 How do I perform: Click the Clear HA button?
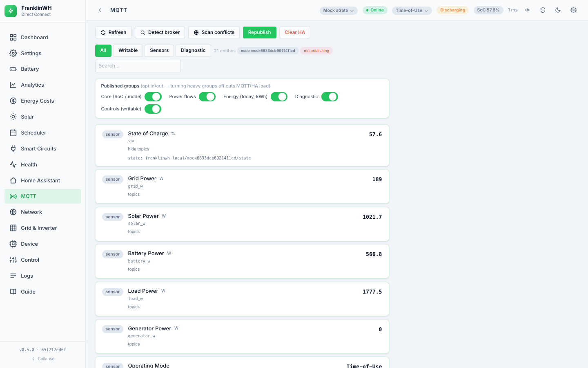click(x=295, y=33)
